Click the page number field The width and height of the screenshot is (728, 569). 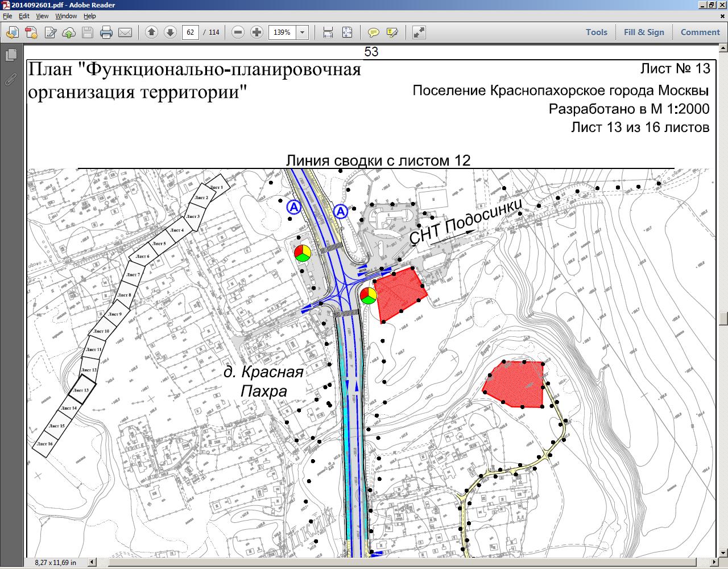[x=190, y=32]
